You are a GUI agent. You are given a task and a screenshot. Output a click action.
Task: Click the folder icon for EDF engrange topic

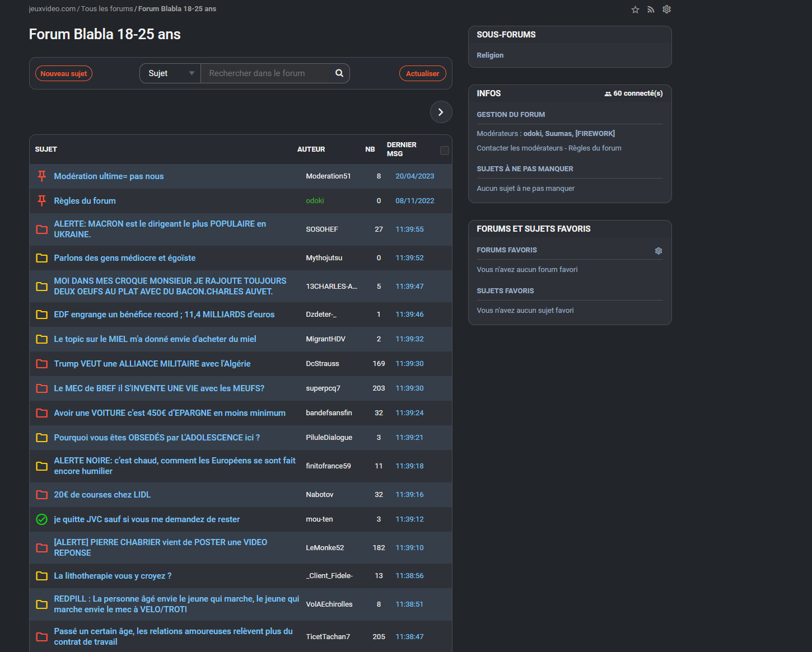(41, 315)
